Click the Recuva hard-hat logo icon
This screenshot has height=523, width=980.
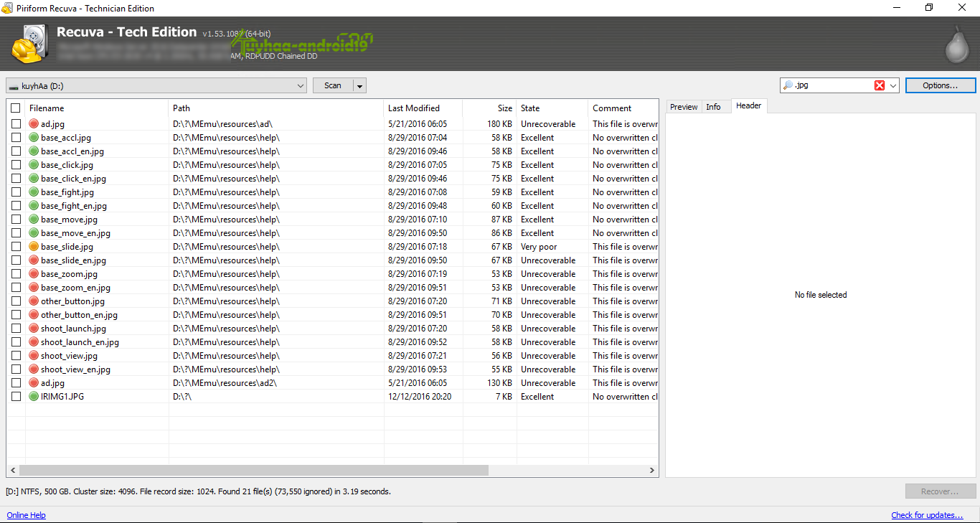click(30, 44)
